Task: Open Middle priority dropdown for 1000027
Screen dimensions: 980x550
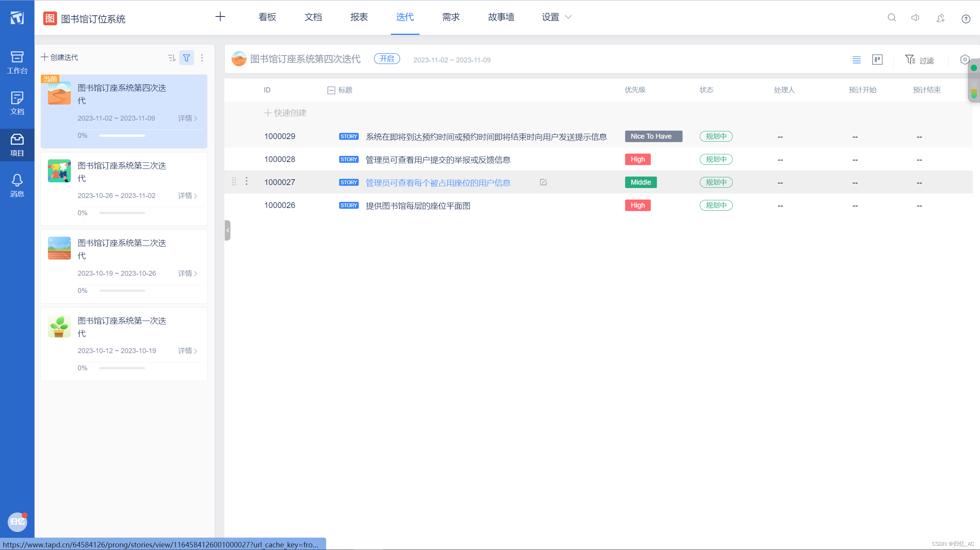Action: pos(640,182)
